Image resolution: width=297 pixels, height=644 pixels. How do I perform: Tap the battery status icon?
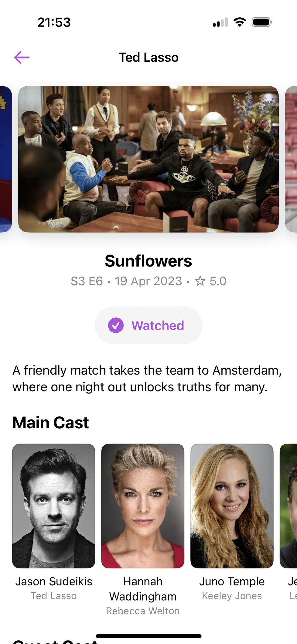[262, 22]
